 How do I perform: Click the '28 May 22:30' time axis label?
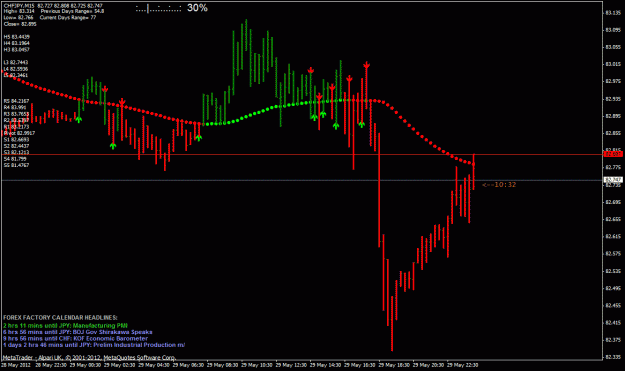tap(50, 365)
